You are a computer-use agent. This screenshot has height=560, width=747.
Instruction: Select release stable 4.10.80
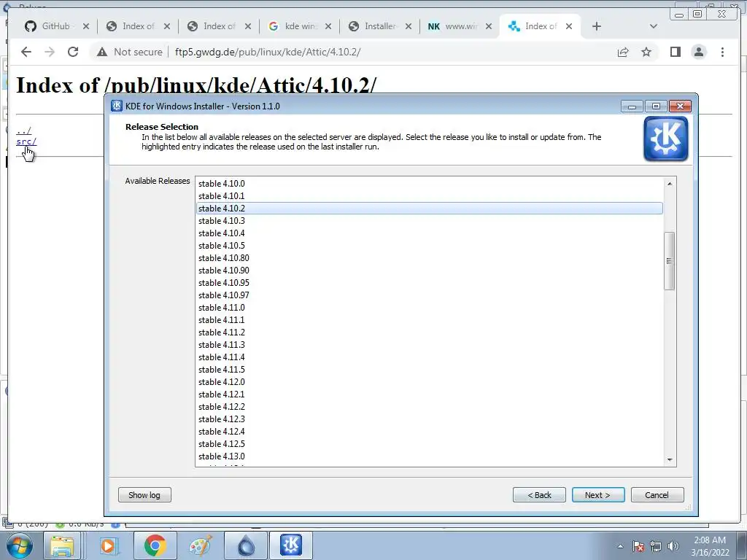click(429, 257)
